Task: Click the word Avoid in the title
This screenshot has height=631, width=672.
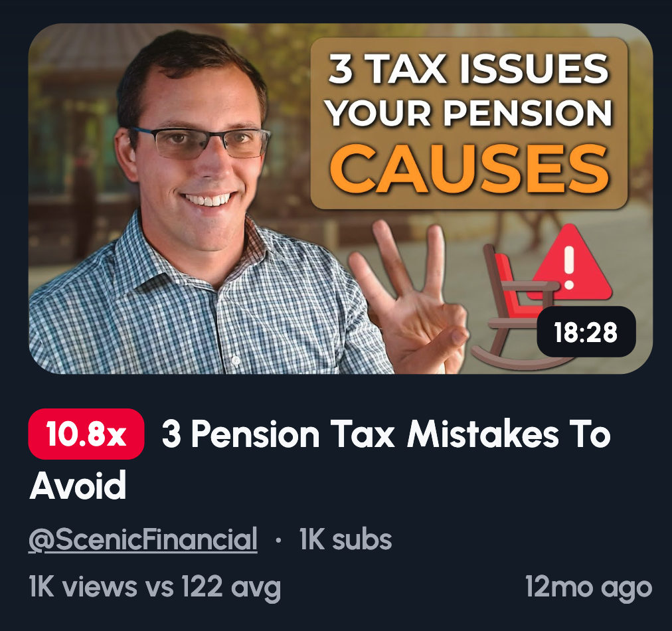Action: [x=78, y=486]
